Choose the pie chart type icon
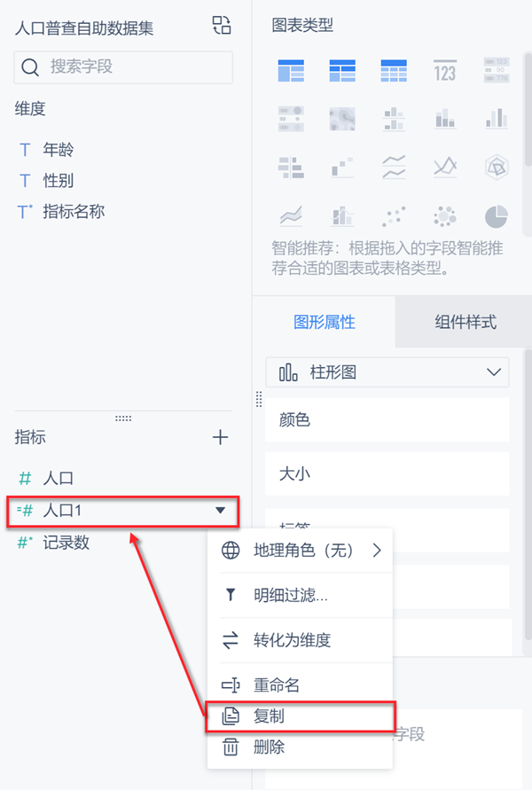532x790 pixels. pyautogui.click(x=496, y=215)
